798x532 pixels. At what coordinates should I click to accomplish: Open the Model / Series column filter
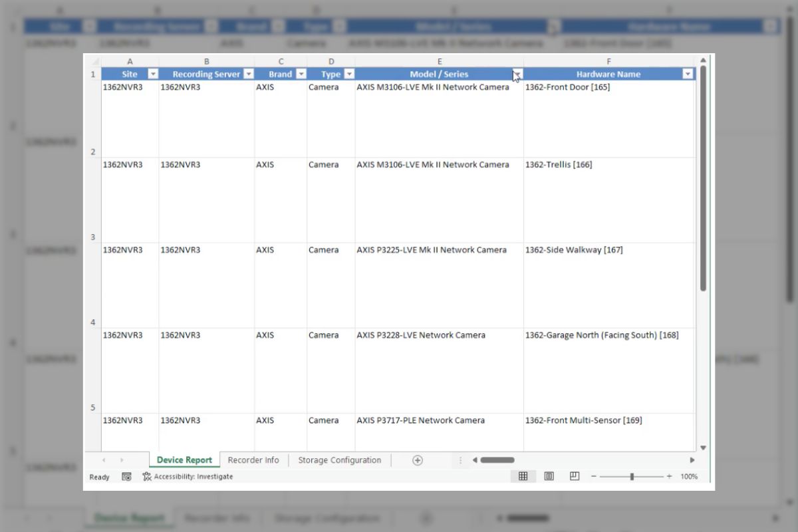517,74
